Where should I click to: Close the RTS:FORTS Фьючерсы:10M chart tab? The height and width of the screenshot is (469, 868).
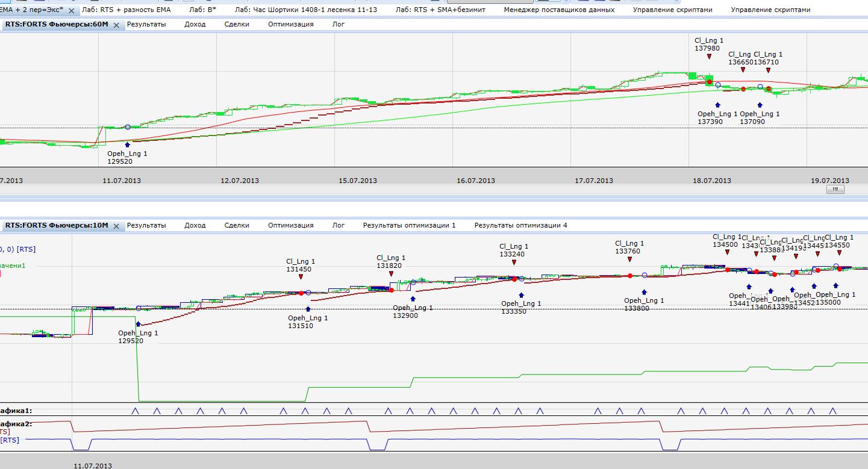coord(116,226)
